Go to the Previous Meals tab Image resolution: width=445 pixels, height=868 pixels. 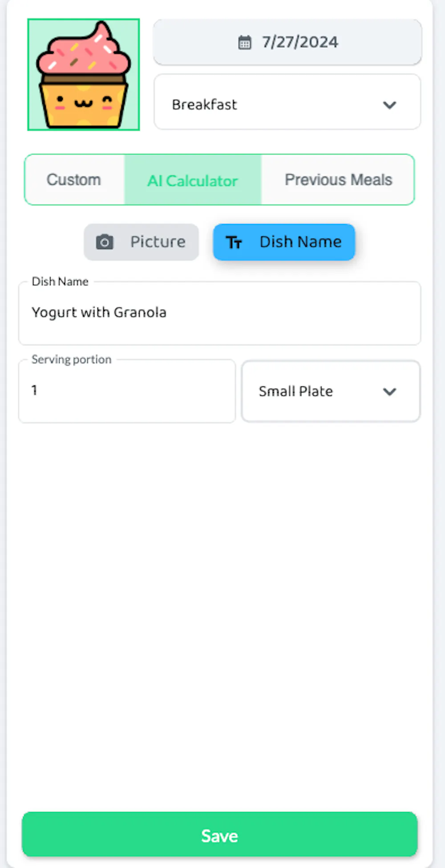pyautogui.click(x=338, y=180)
